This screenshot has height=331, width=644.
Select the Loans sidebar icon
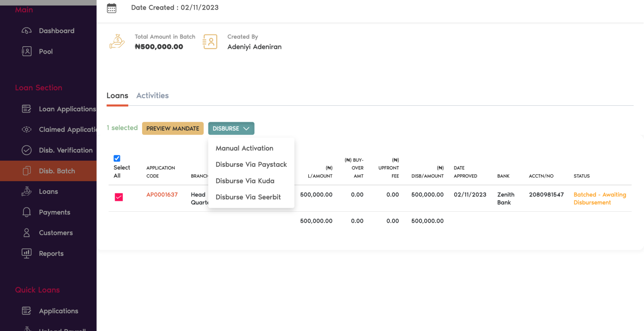pos(27,191)
